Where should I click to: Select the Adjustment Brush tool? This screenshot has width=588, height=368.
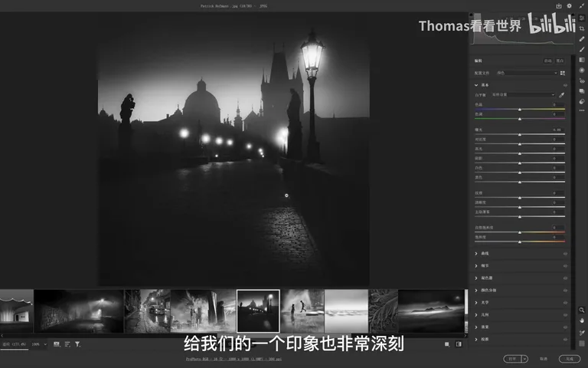click(582, 49)
